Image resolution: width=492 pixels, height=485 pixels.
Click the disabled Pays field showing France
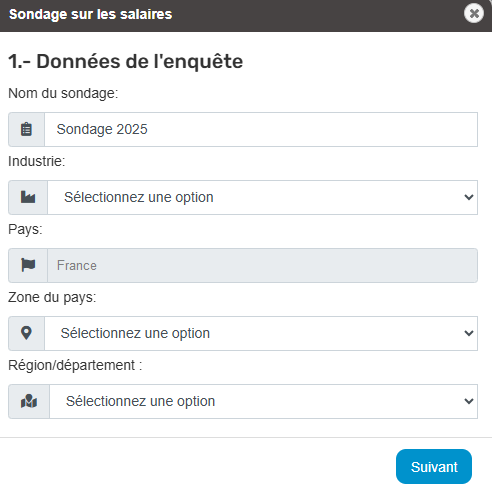tap(262, 265)
